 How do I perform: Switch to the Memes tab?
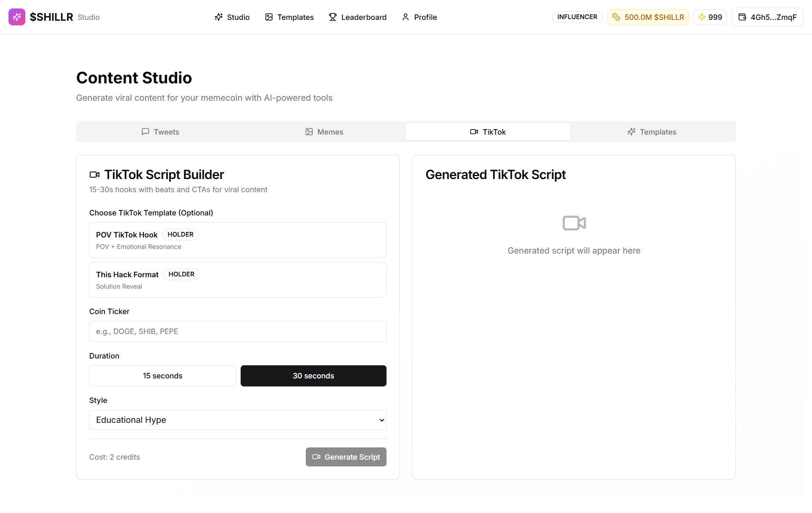tap(324, 132)
